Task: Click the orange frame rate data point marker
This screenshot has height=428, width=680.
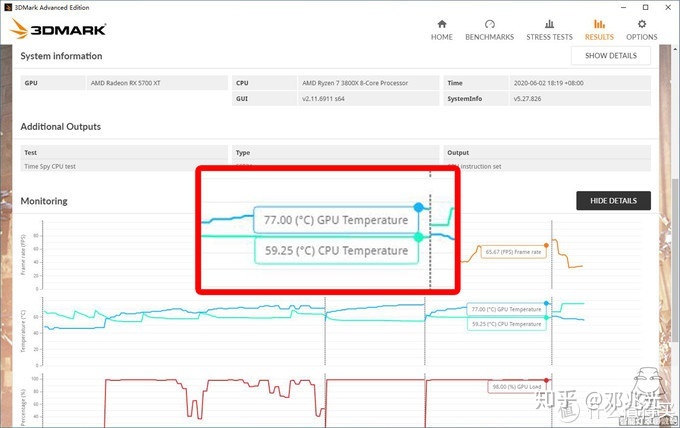Action: (x=546, y=245)
